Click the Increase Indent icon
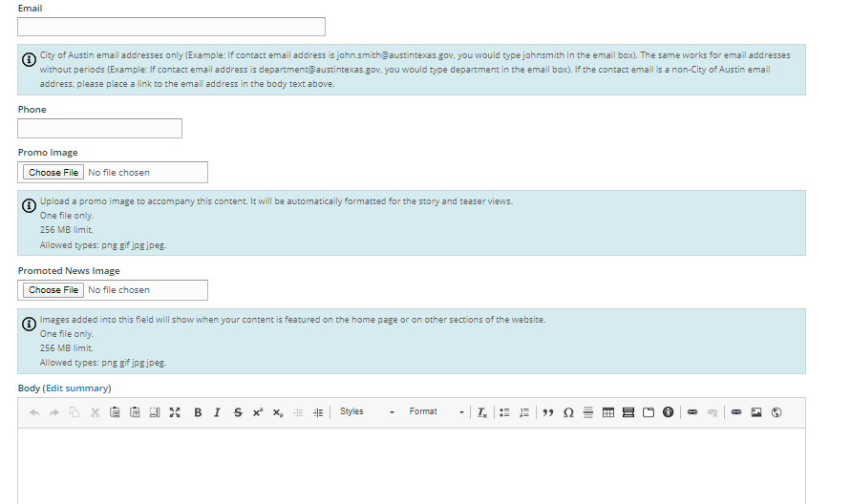Image resolution: width=851 pixels, height=504 pixels. tap(318, 413)
